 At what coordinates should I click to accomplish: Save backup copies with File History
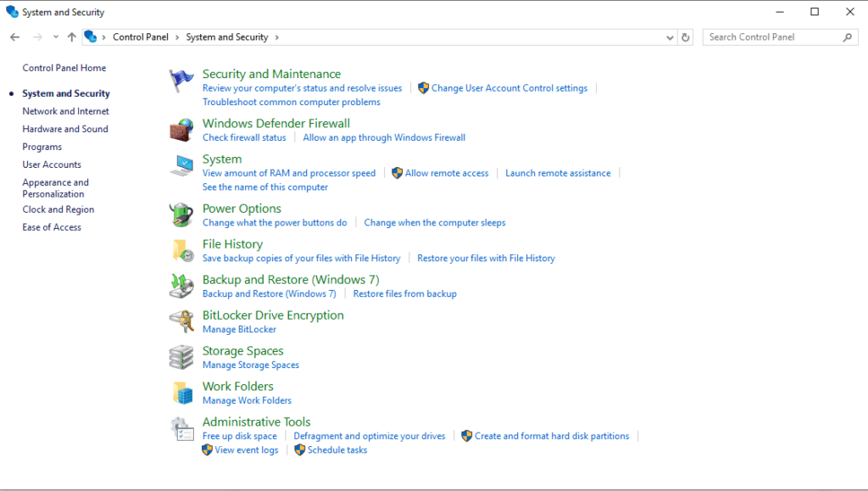[x=301, y=258]
